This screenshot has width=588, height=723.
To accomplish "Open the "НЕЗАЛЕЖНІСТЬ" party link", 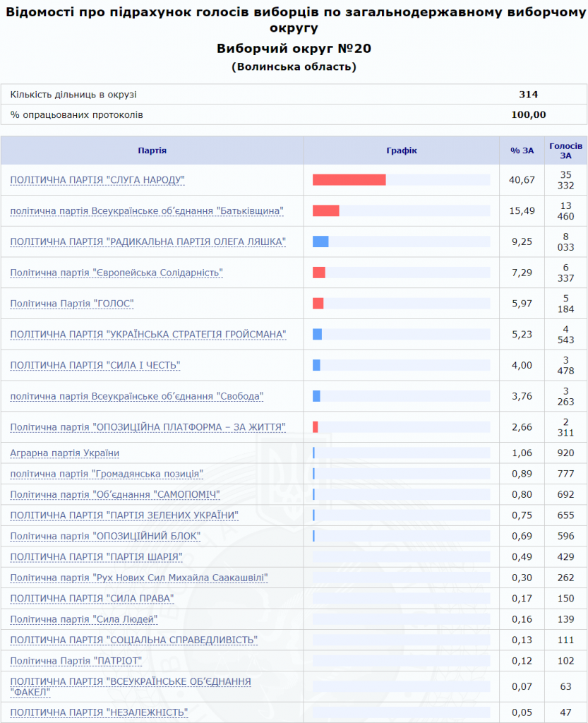I will (99, 712).
